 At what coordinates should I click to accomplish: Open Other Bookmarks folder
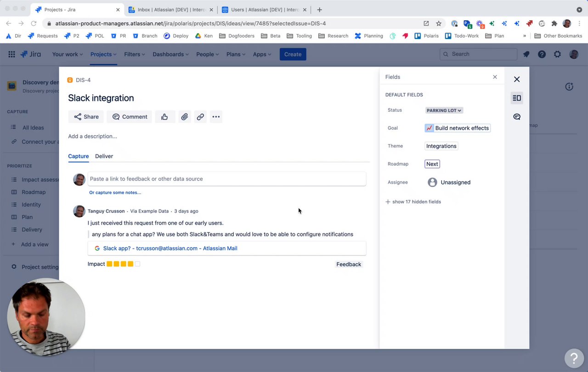[558, 36]
